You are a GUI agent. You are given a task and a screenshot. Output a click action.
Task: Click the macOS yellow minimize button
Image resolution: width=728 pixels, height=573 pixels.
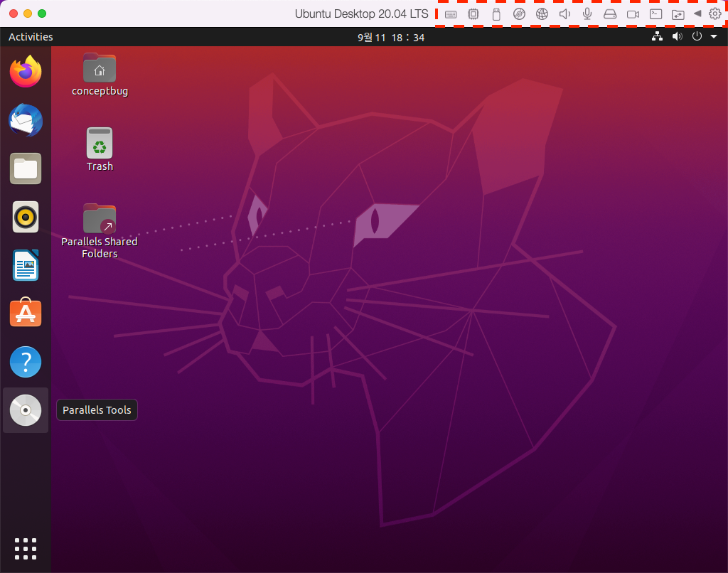[28, 14]
